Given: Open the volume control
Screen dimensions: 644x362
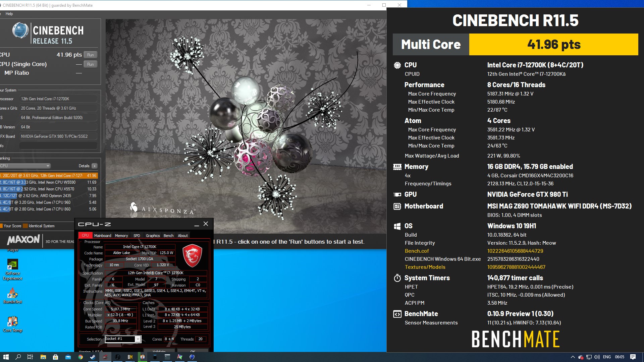Looking at the screenshot, I should [x=597, y=357].
